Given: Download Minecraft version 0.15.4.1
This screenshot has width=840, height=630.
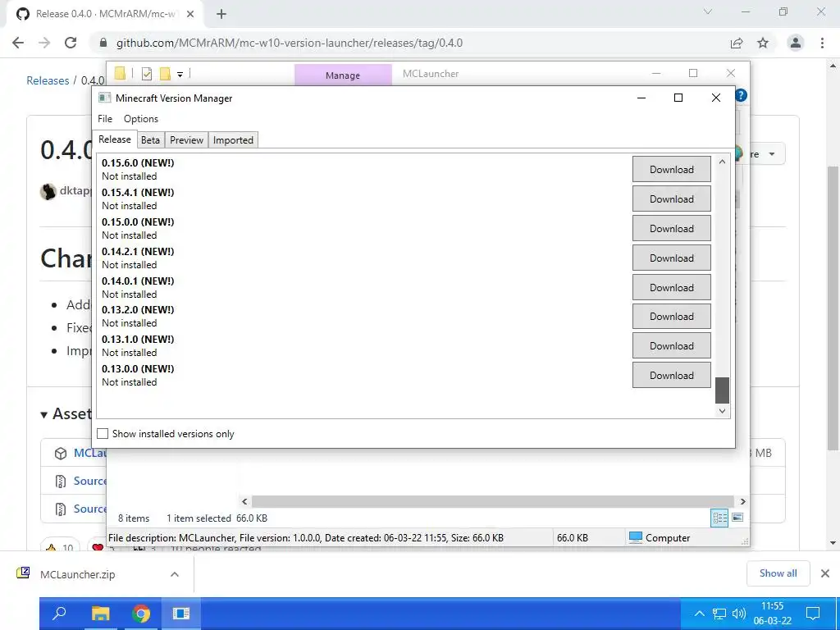Looking at the screenshot, I should pos(671,199).
